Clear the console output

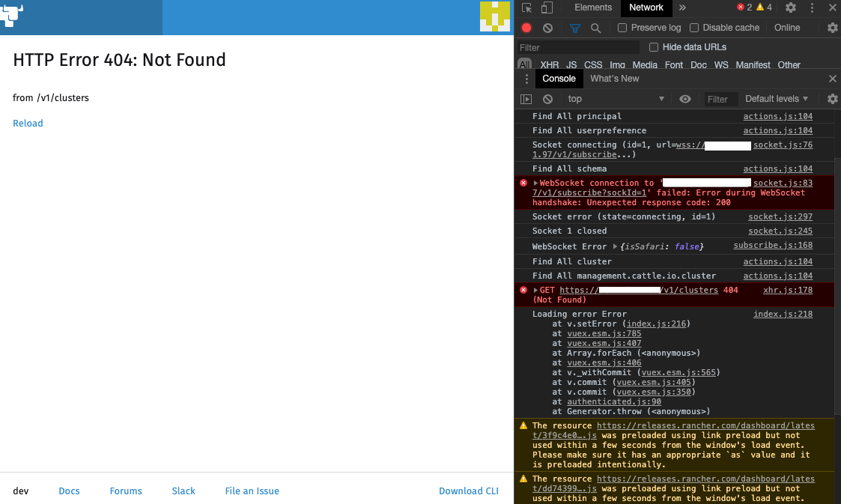(x=547, y=99)
